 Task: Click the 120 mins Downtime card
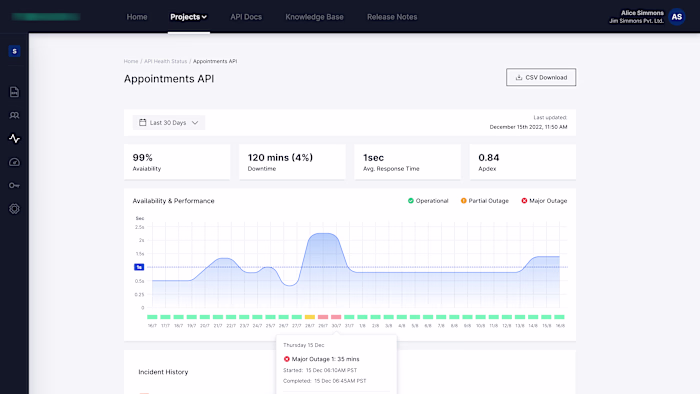coord(292,162)
